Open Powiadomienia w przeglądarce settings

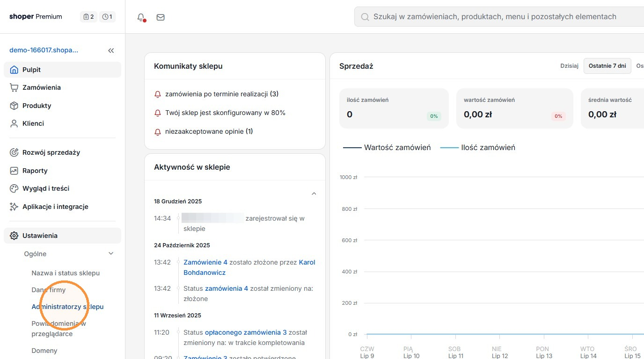click(59, 329)
